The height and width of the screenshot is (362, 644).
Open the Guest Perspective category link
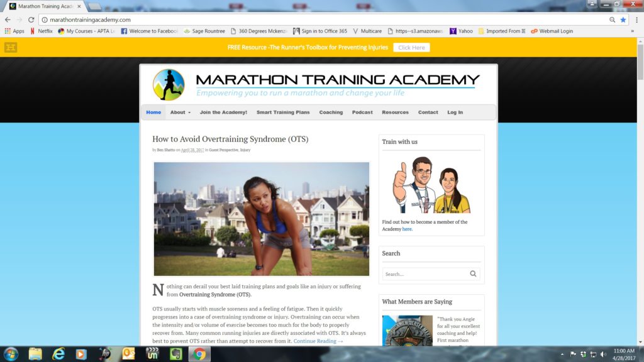[x=223, y=150]
